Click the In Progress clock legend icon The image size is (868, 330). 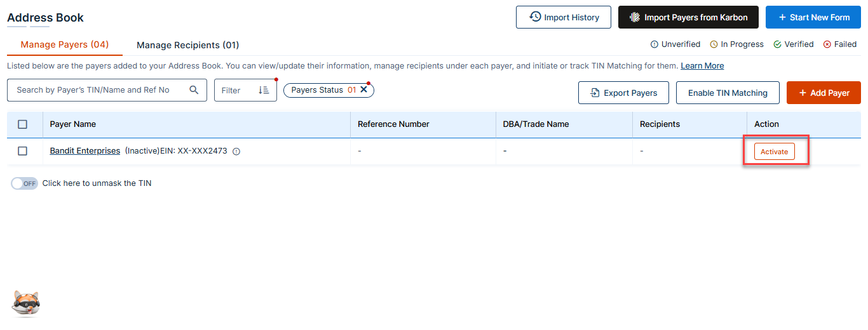[714, 44]
